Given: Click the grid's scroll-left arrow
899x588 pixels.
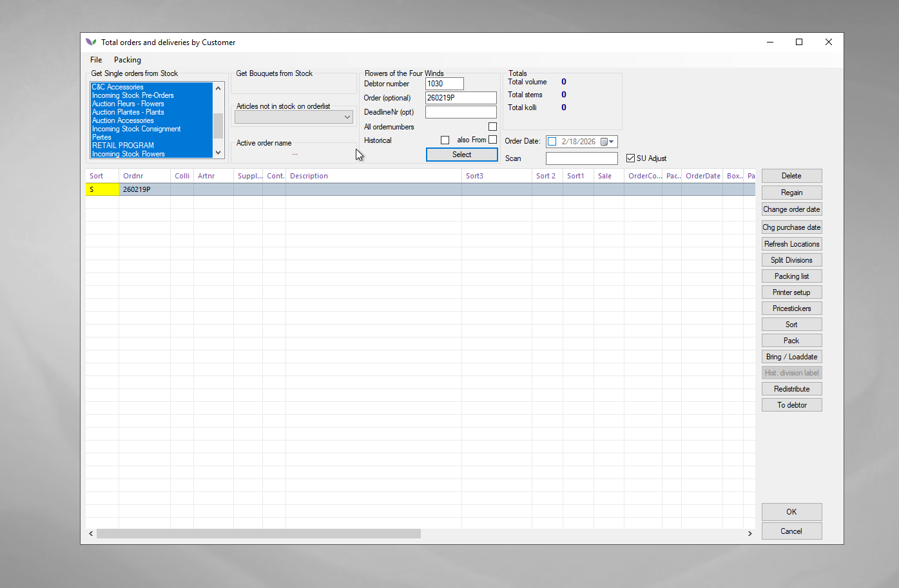Looking at the screenshot, I should point(91,533).
